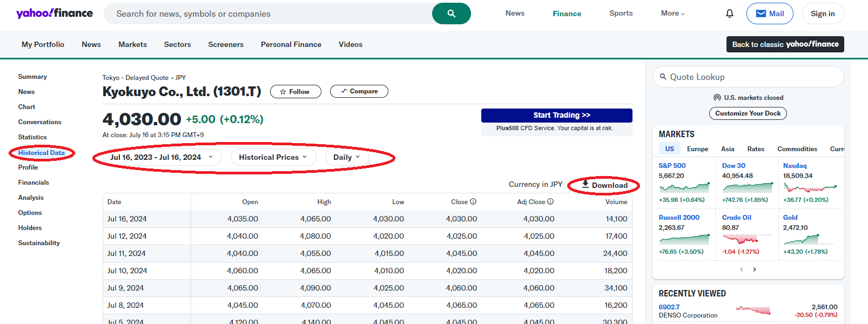Open the Chart sidebar link
This screenshot has height=324, width=868.
[26, 107]
